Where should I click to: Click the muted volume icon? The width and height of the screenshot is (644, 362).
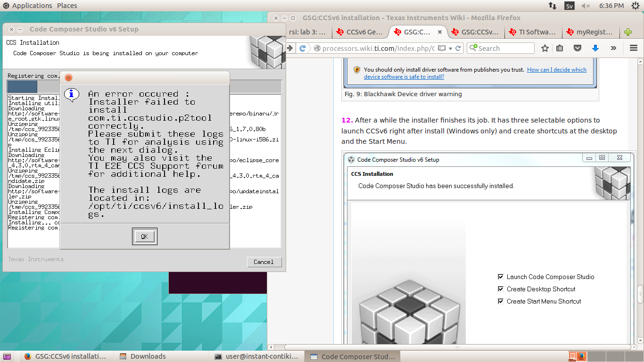pyautogui.click(x=586, y=6)
